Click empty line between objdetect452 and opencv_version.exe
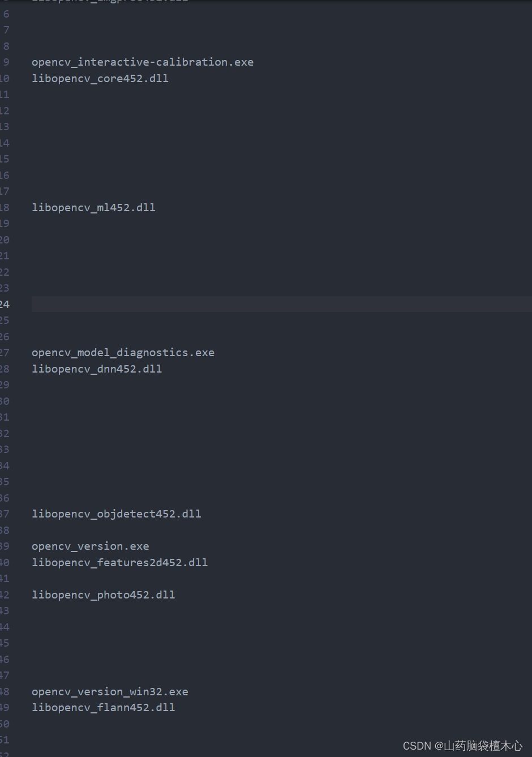 (170, 531)
